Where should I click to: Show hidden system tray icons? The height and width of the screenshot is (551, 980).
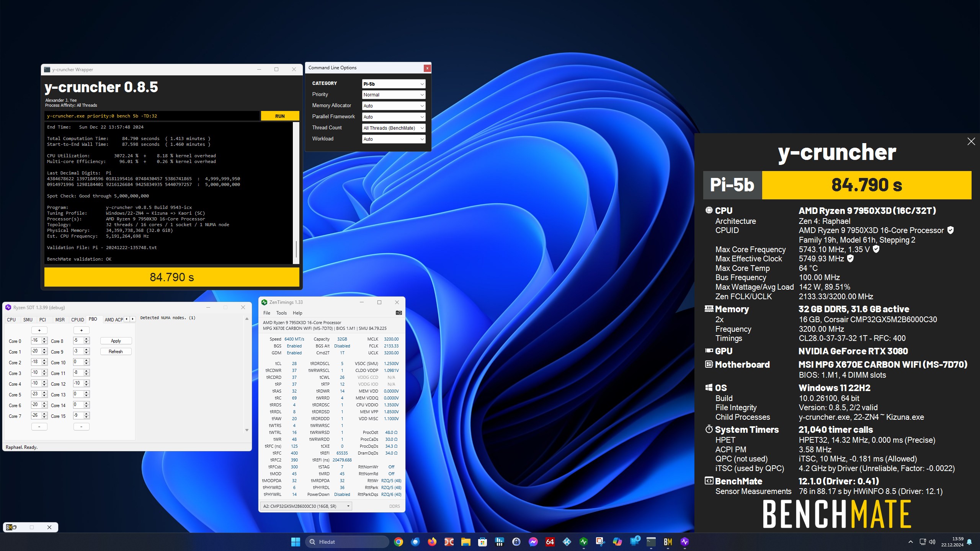click(x=910, y=542)
